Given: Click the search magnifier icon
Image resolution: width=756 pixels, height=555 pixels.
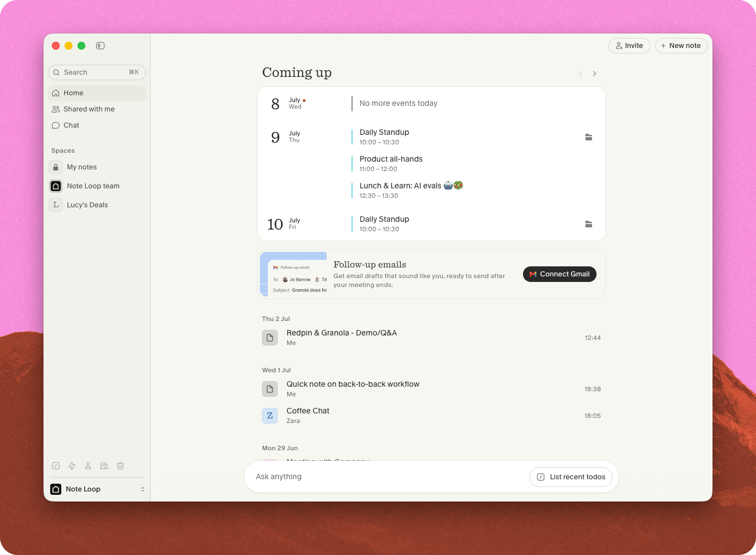Looking at the screenshot, I should click(56, 72).
